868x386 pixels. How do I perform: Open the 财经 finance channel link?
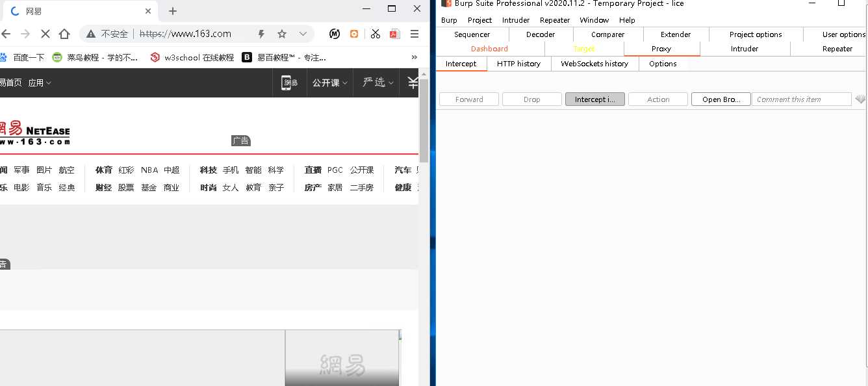coord(103,187)
